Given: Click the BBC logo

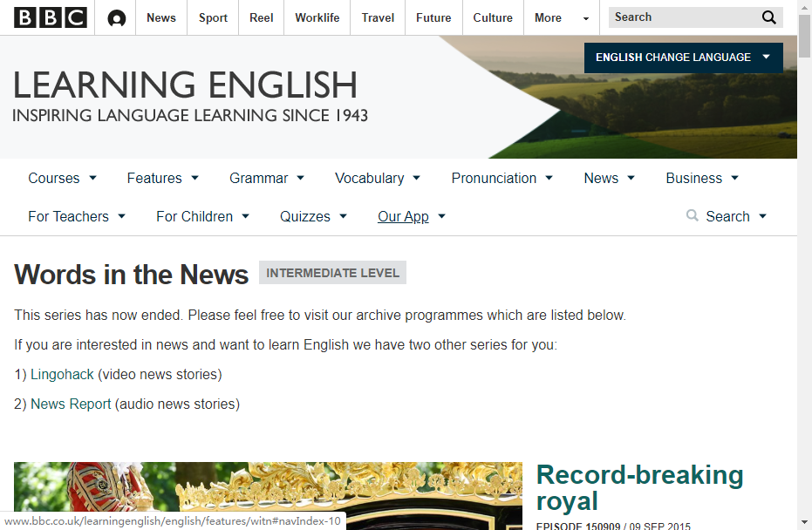Looking at the screenshot, I should point(51,17).
